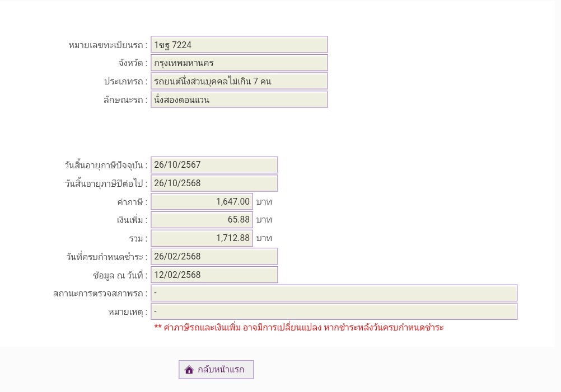Viewport: 561px width, 392px height.
Task: Click the จังหวัด field with กรุงเทพมหานคร
Action: pos(239,63)
